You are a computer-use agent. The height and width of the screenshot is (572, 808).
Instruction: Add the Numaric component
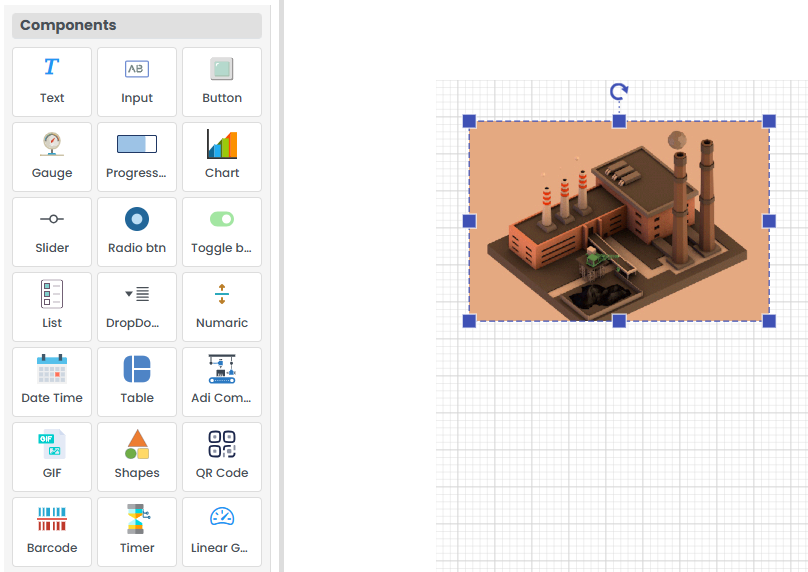click(222, 307)
